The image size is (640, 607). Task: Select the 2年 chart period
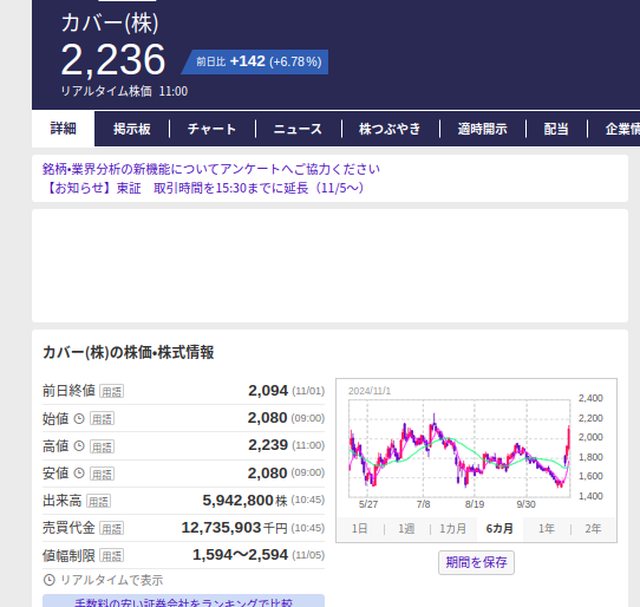tap(593, 529)
